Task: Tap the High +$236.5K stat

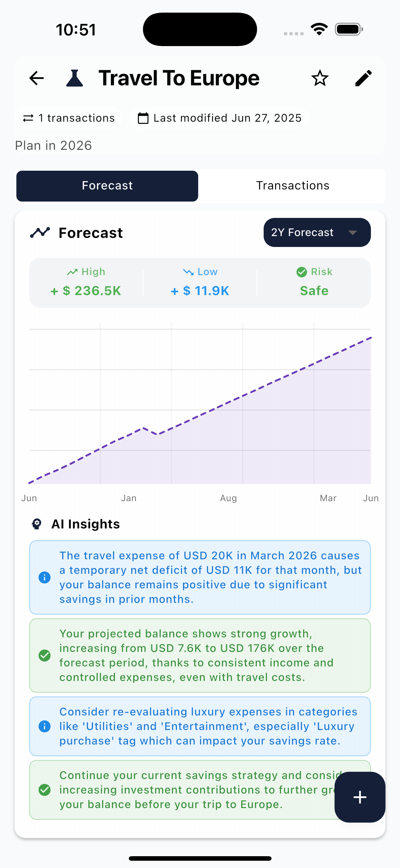Action: [x=86, y=282]
